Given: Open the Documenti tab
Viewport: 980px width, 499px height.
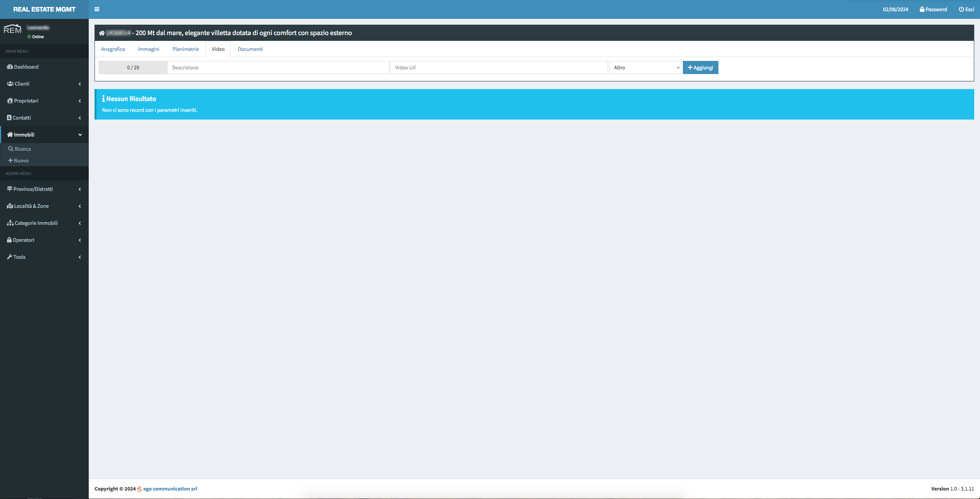Looking at the screenshot, I should [250, 49].
